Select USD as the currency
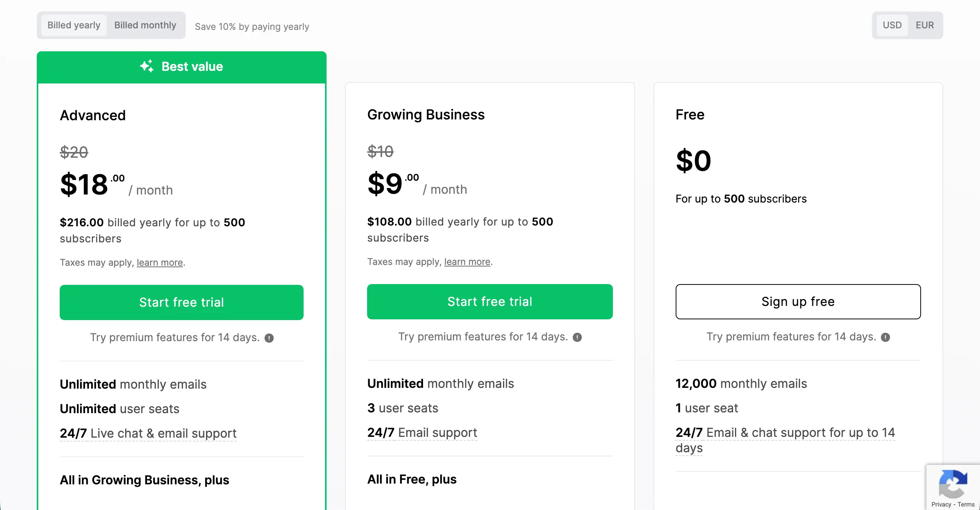 click(892, 25)
